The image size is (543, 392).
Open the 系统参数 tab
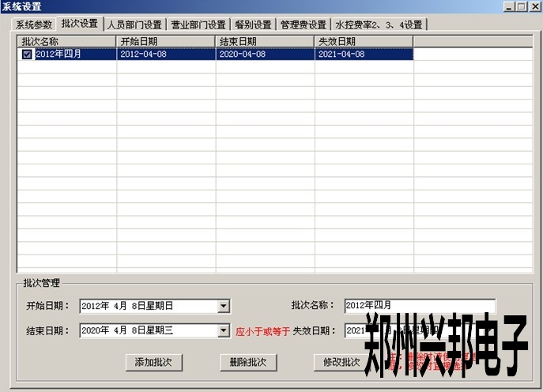click(x=35, y=24)
